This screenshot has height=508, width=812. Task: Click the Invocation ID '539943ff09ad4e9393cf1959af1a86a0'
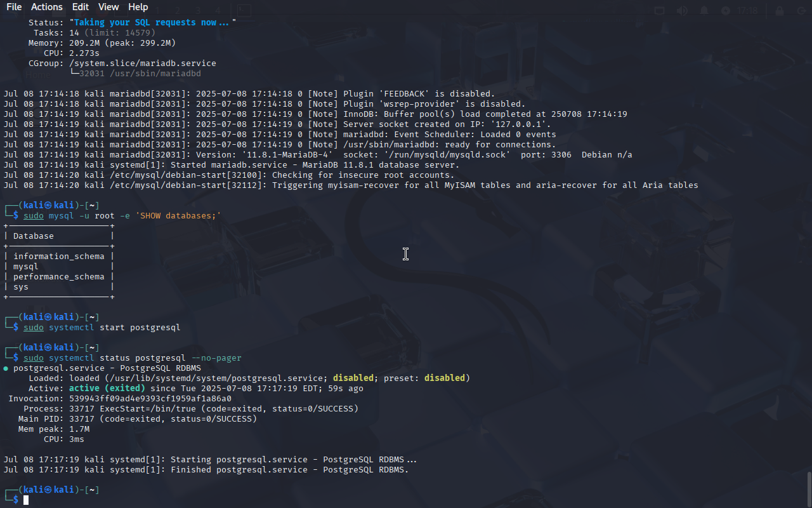pyautogui.click(x=150, y=398)
